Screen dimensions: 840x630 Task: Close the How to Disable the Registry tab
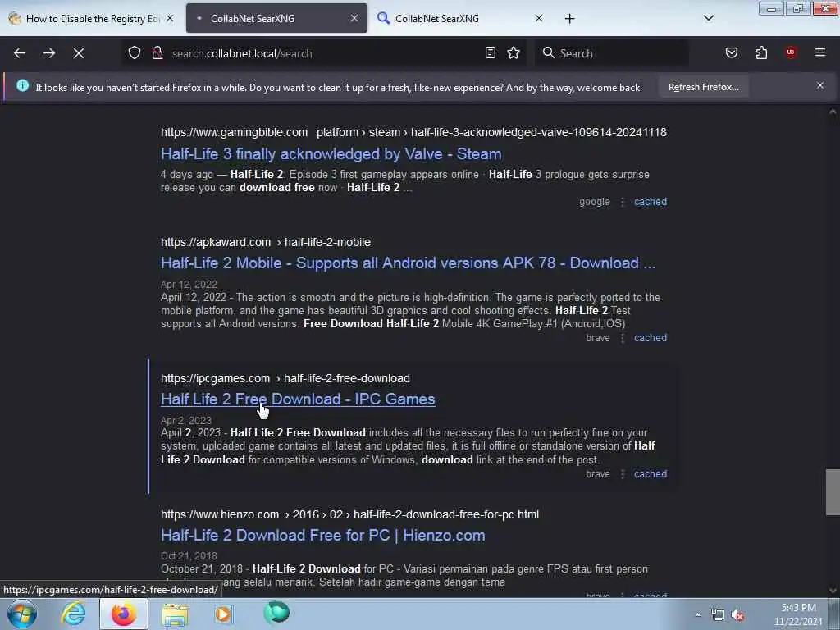(169, 18)
